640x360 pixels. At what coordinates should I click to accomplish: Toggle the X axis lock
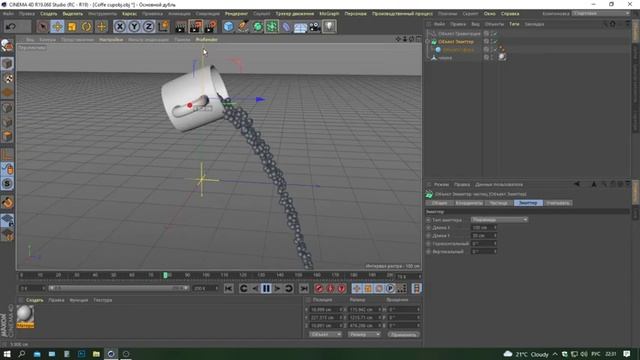click(x=120, y=27)
